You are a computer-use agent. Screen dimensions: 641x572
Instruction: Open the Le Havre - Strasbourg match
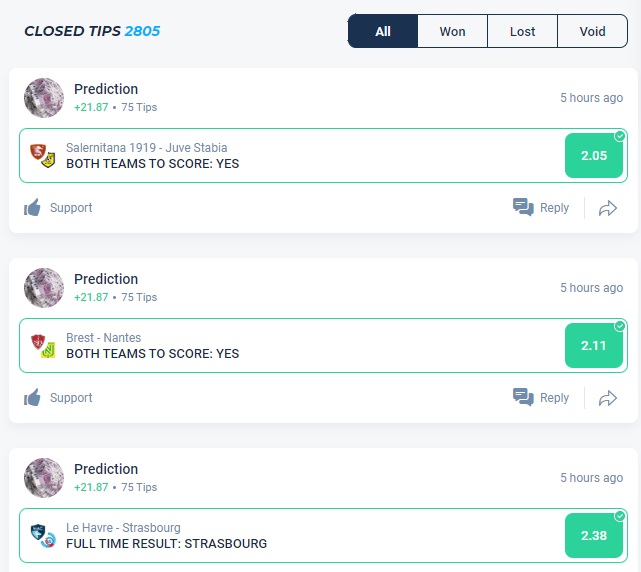123,528
